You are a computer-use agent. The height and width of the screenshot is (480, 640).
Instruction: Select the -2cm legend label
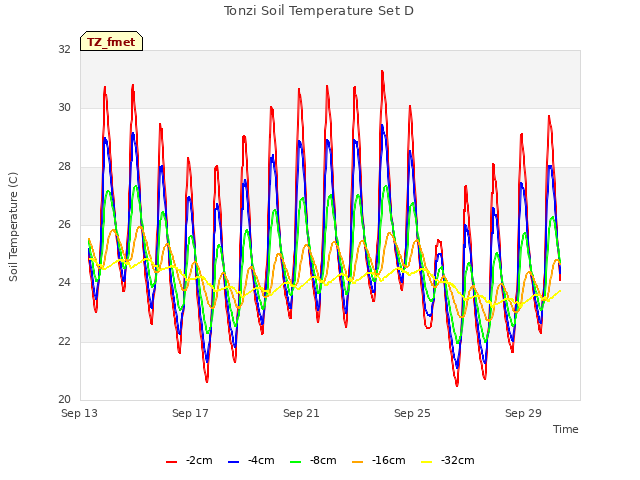(x=199, y=460)
